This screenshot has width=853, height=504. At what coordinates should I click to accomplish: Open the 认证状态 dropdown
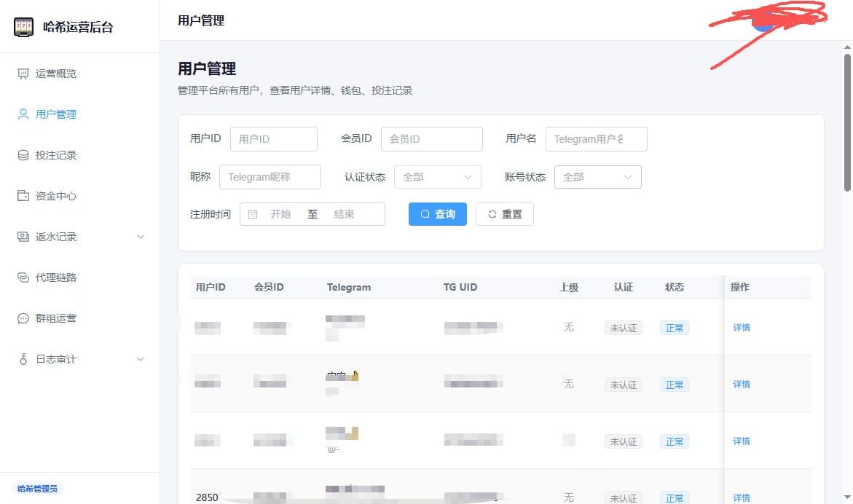tap(437, 177)
